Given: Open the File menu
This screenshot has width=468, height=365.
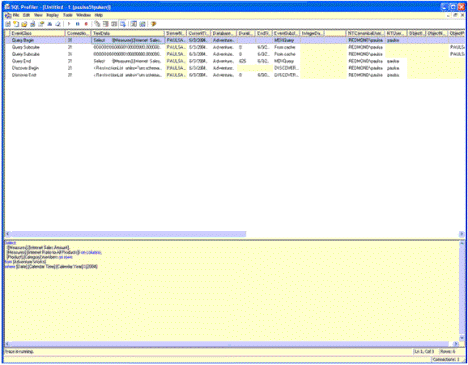Looking at the screenshot, I should [x=16, y=15].
